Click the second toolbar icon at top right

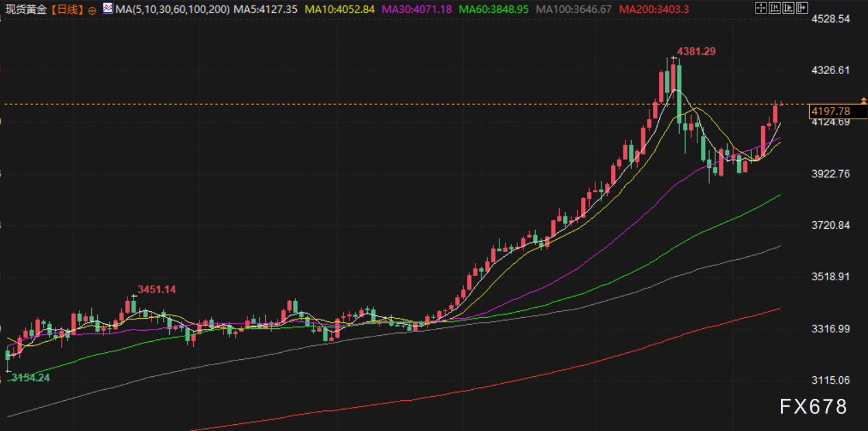tap(773, 9)
